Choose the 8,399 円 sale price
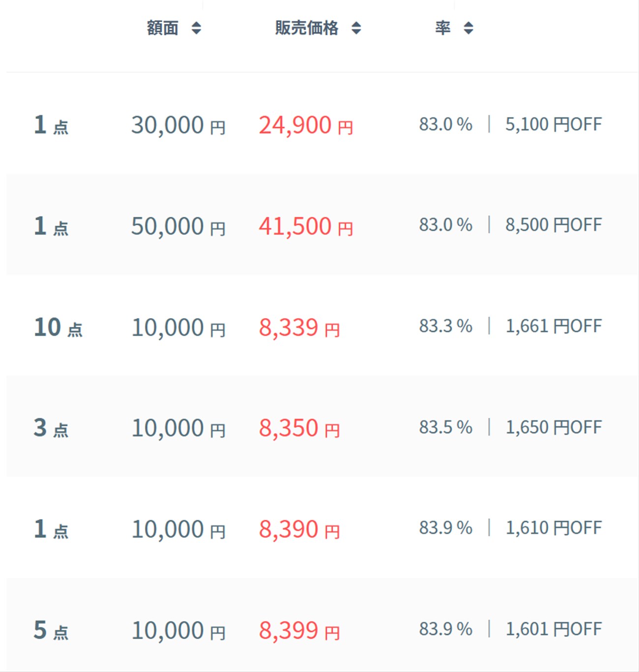 [x=299, y=630]
